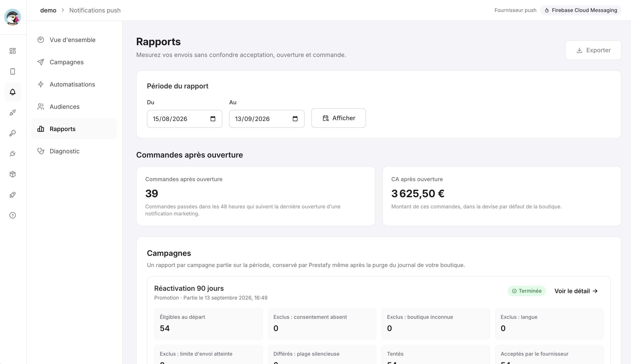This screenshot has width=631, height=364.
Task: Click the PrestaShop puffin logo avatar
Action: click(12, 17)
